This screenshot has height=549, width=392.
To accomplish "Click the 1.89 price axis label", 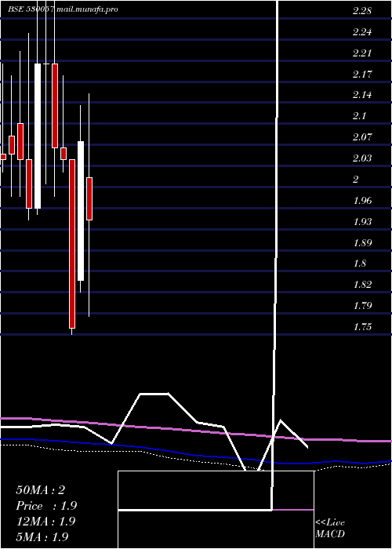I will [x=362, y=242].
